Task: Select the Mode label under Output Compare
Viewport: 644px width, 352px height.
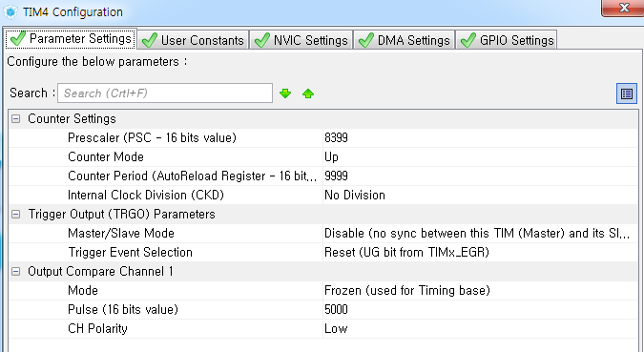Action: pos(83,291)
